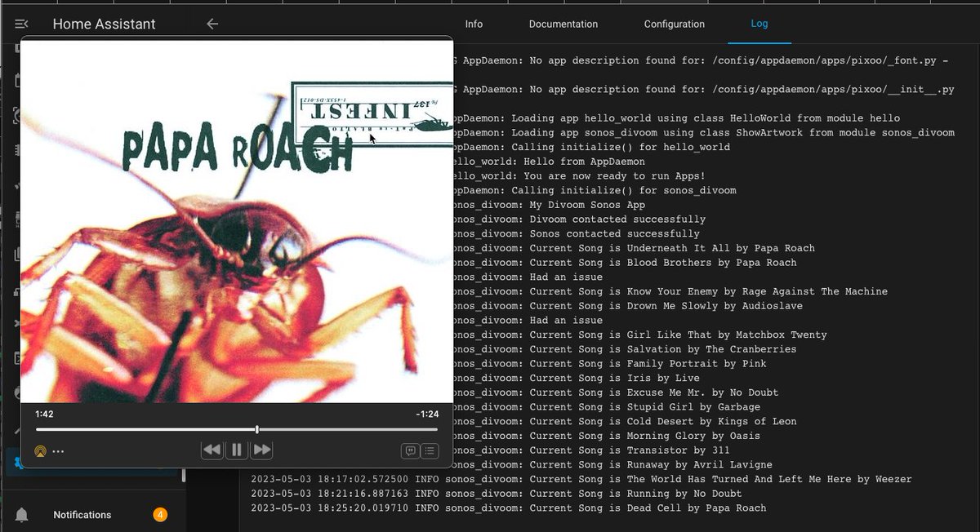Pause the playing song

(x=237, y=450)
